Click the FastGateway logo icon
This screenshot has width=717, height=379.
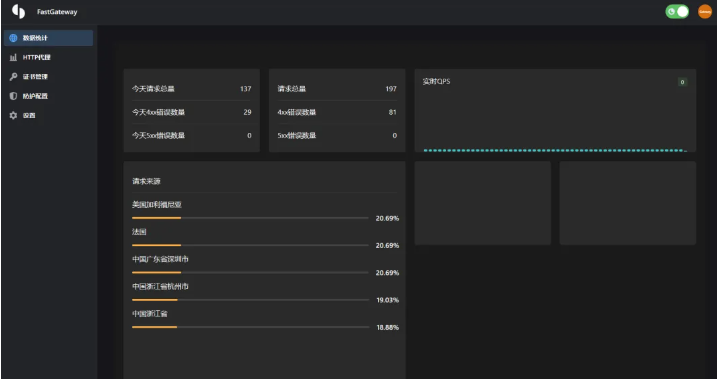(18, 11)
